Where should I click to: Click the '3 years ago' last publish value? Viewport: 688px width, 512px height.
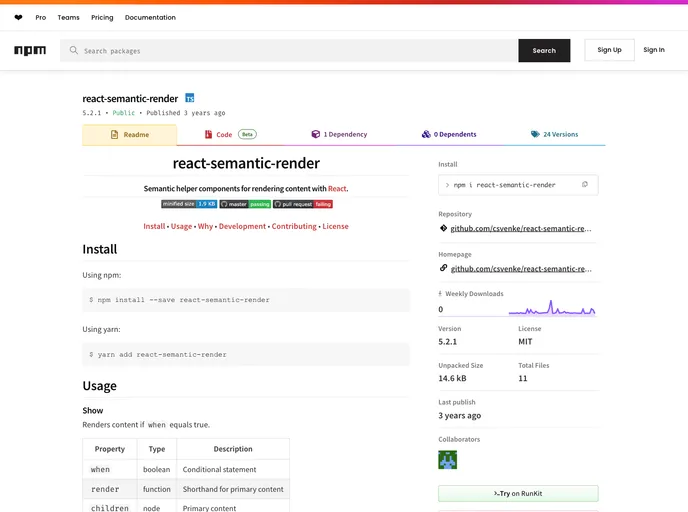(459, 415)
